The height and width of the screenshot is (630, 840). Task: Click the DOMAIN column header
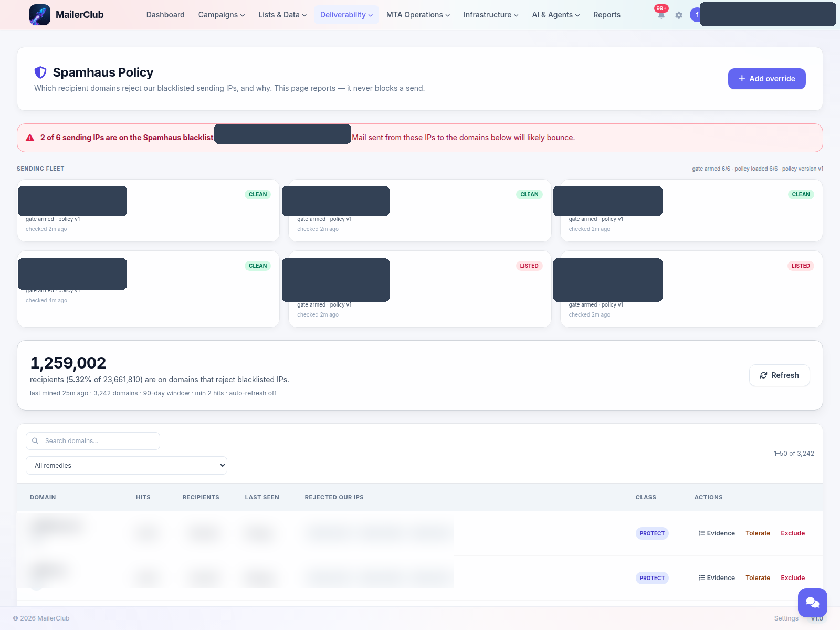(x=43, y=497)
